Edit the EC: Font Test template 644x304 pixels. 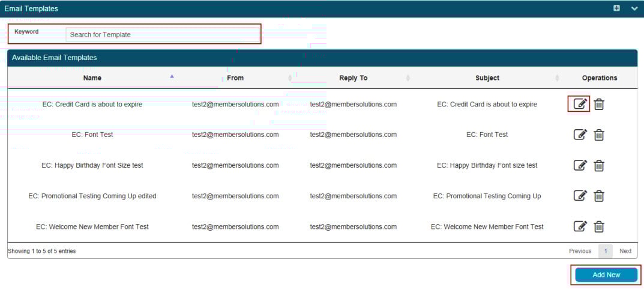[x=579, y=135]
